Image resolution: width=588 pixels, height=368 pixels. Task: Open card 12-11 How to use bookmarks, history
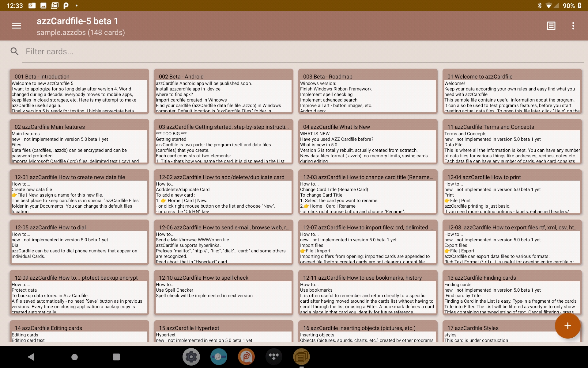[x=368, y=292]
